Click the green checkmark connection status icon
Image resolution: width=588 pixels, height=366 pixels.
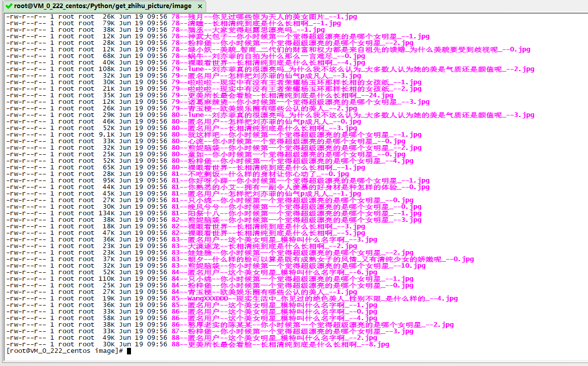pyautogui.click(x=9, y=6)
